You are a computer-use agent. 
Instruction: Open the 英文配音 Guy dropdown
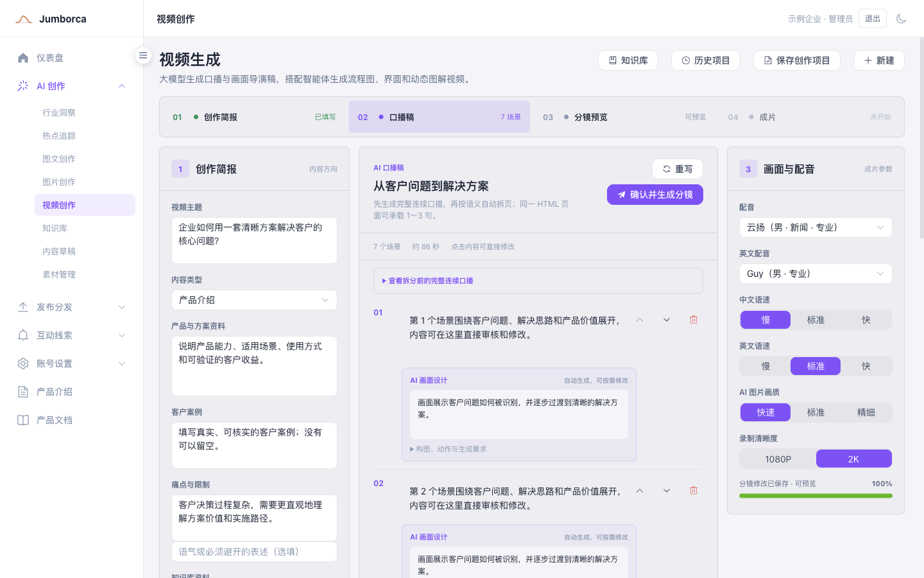tap(816, 274)
